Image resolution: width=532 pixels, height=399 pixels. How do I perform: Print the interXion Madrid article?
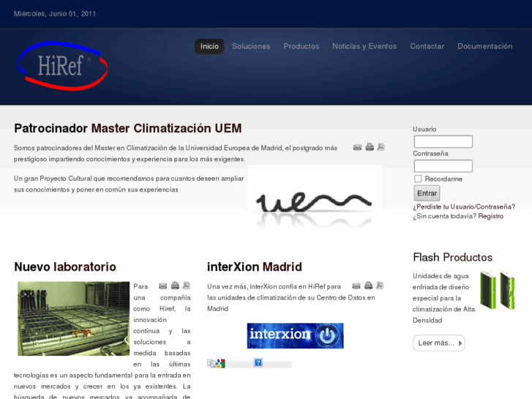[369, 286]
